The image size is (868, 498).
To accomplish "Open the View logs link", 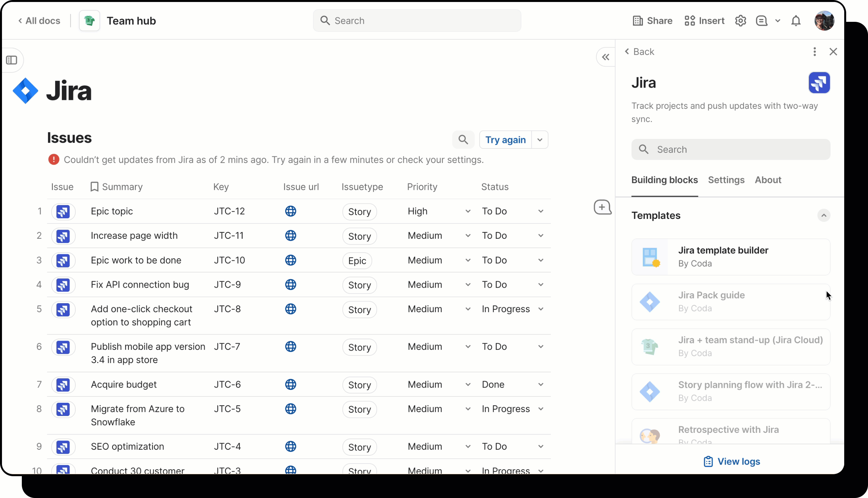I will [731, 461].
